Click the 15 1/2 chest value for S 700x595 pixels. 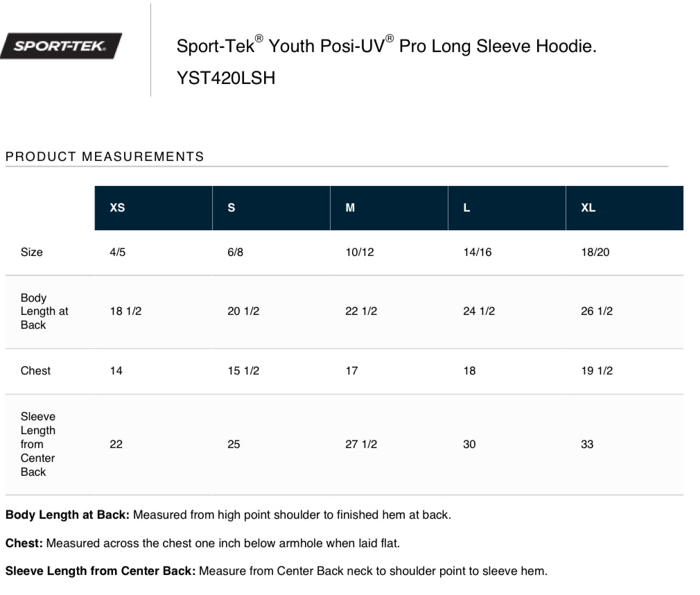(243, 371)
